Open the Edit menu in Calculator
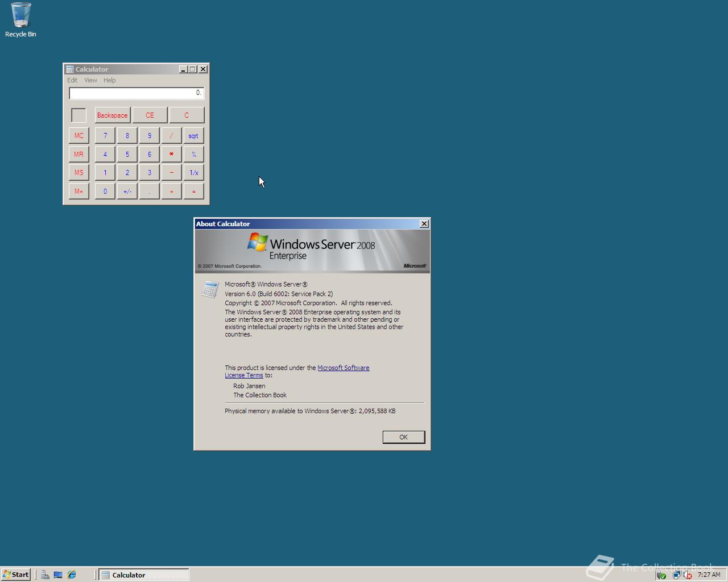 72,80
